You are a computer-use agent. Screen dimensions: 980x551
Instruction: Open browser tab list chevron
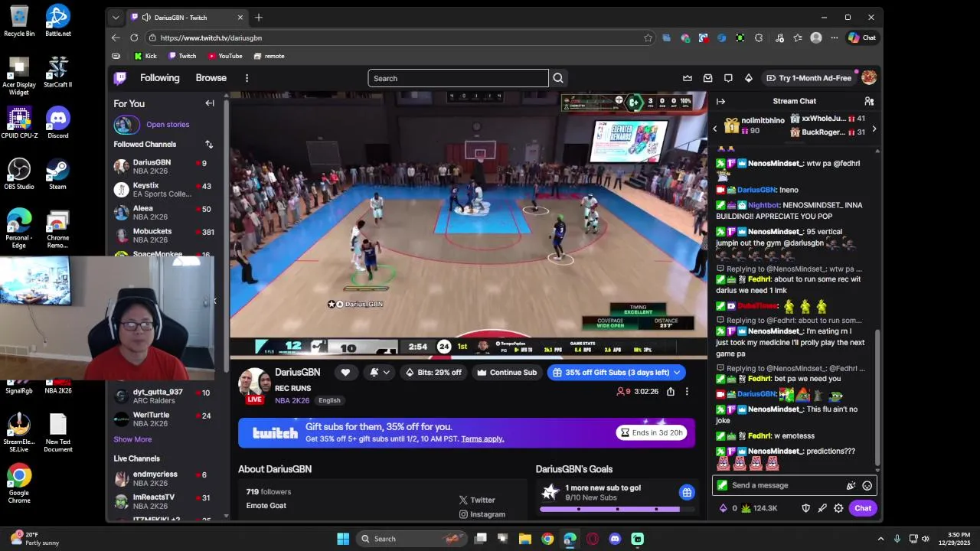click(116, 18)
